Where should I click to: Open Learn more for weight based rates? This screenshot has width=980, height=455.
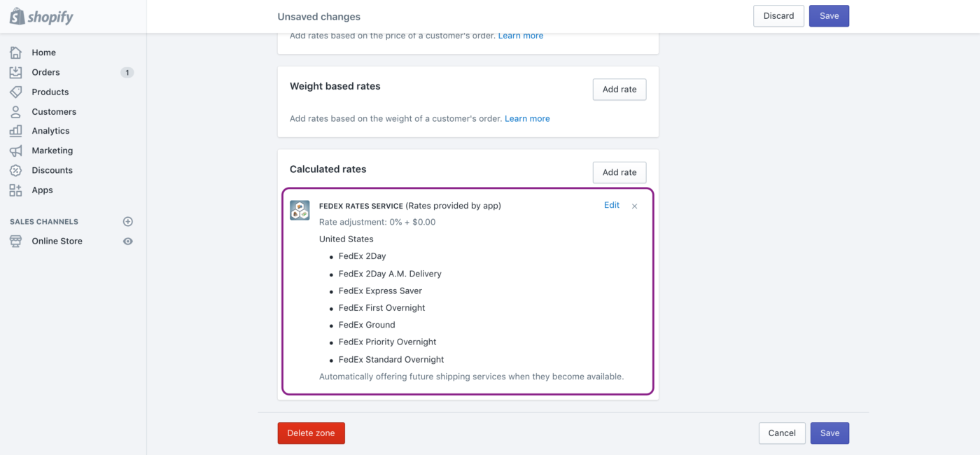(527, 118)
